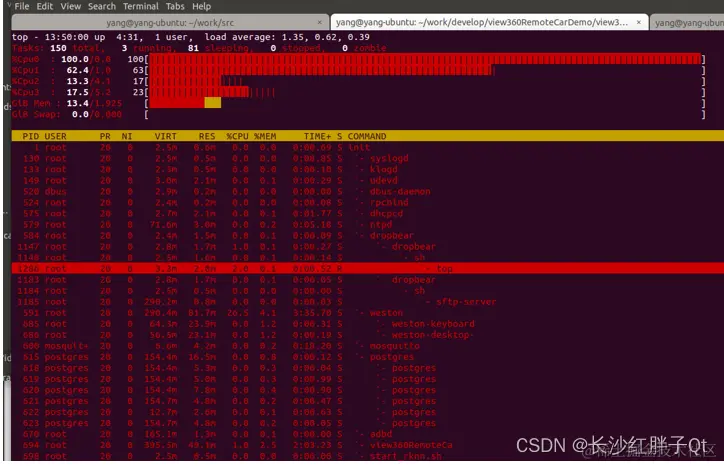
Task: Select the sftp-server process row
Action: 368,302
